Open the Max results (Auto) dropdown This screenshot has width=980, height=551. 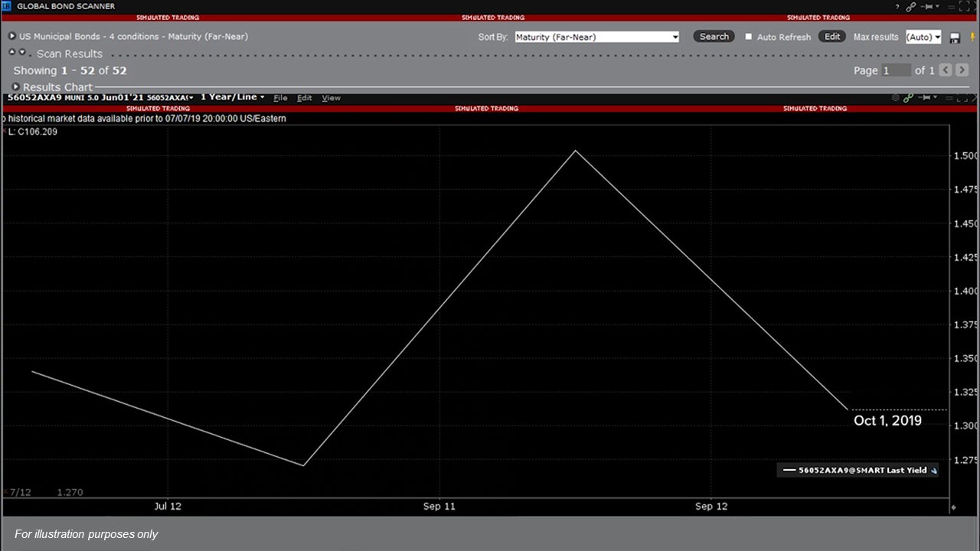click(x=923, y=37)
